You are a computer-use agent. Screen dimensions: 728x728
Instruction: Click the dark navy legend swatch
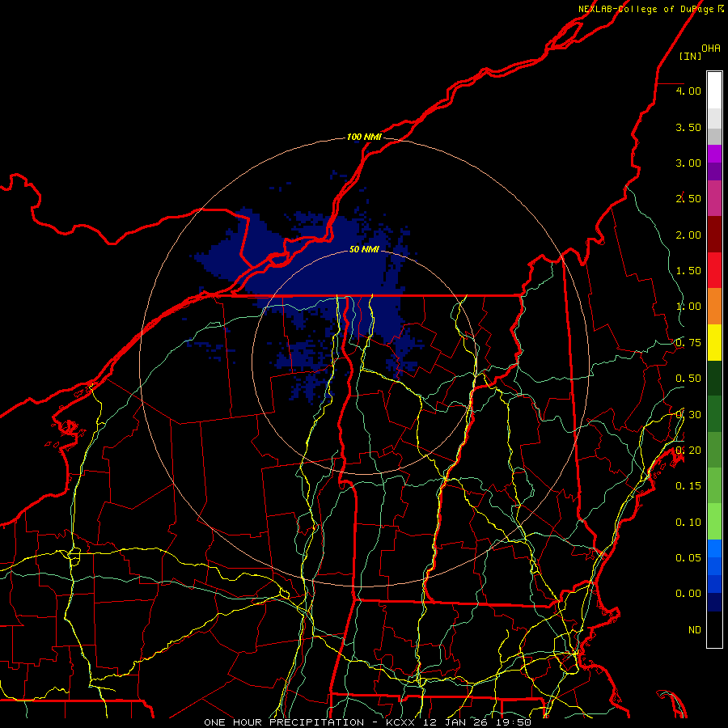pos(714,602)
